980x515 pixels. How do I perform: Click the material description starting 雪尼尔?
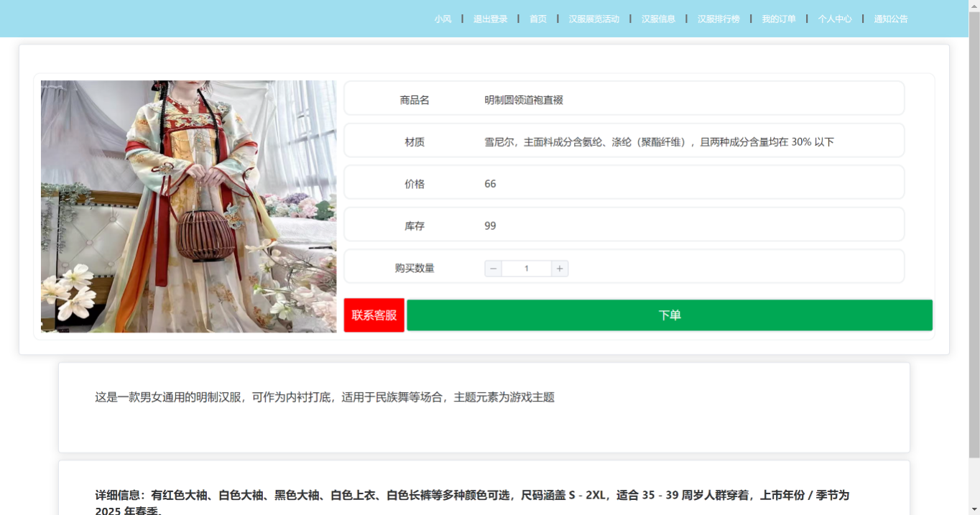point(659,142)
